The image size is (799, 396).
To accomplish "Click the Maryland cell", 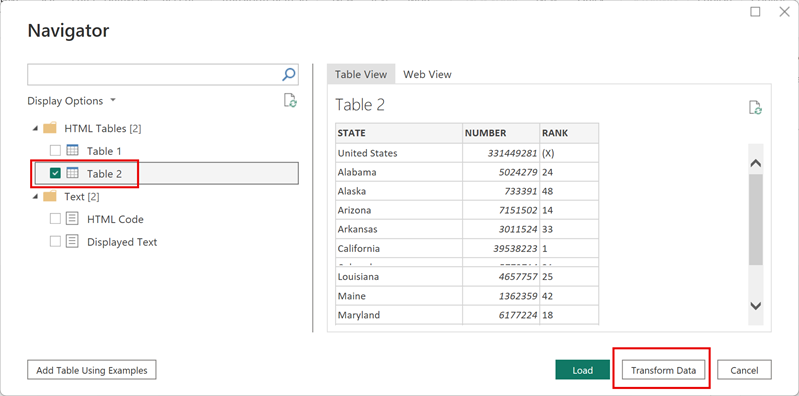I will pyautogui.click(x=399, y=315).
